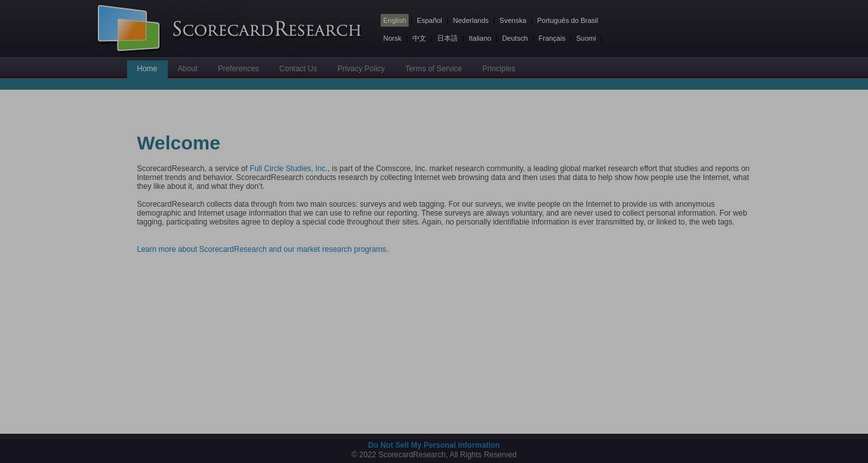Open the Privacy Policy page

click(361, 69)
